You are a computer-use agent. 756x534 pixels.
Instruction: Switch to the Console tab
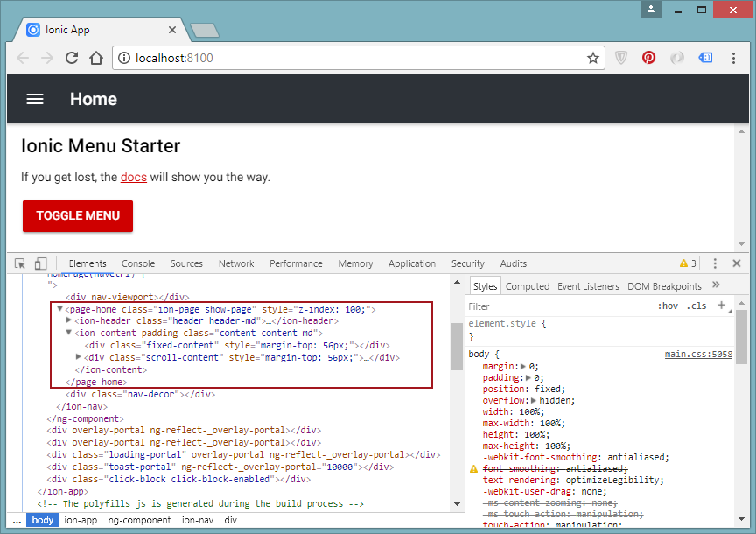(x=138, y=263)
